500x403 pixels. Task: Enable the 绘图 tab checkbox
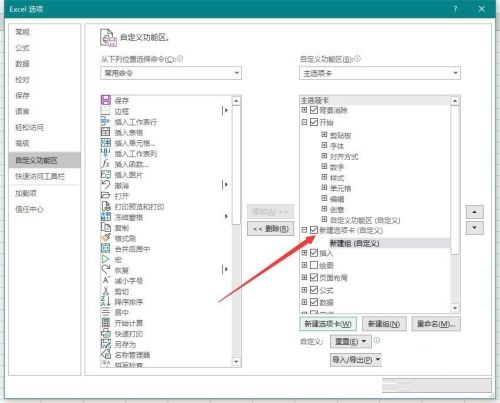314,265
